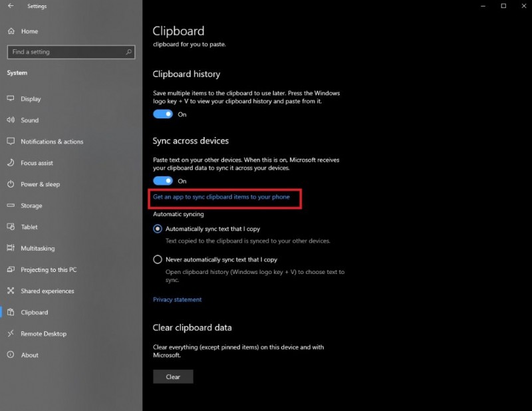Screen dimensions: 532x411
Task: Select the Power & sleep icon
Action: 11,184
